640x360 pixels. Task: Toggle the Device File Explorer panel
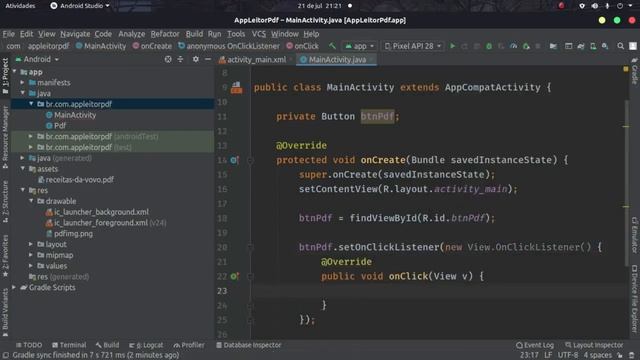[635, 298]
